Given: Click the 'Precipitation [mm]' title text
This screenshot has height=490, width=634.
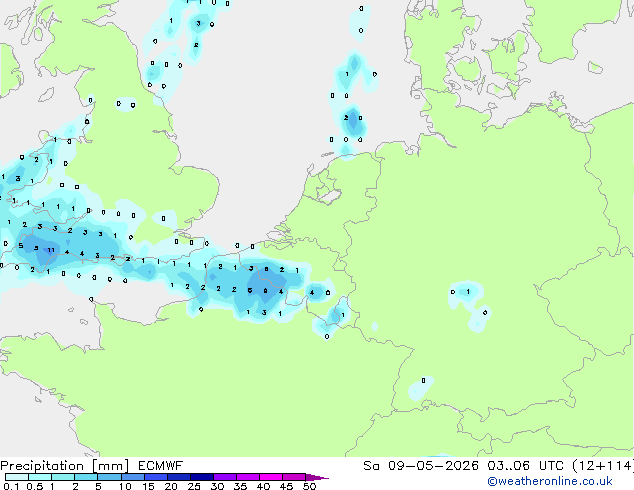Looking at the screenshot, I should [65, 466].
